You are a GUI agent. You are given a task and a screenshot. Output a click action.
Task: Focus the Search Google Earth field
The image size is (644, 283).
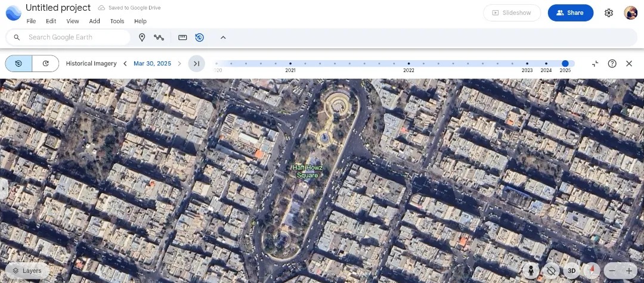(68, 38)
